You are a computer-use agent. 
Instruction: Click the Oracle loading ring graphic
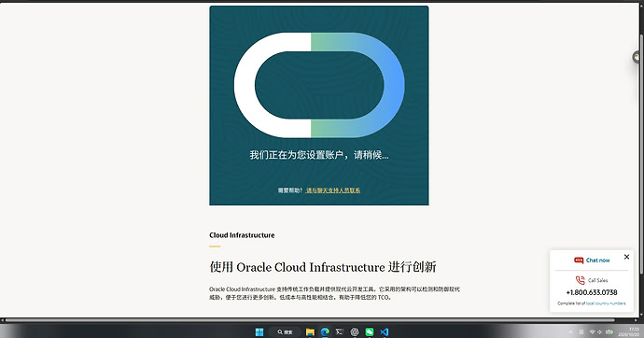point(319,85)
